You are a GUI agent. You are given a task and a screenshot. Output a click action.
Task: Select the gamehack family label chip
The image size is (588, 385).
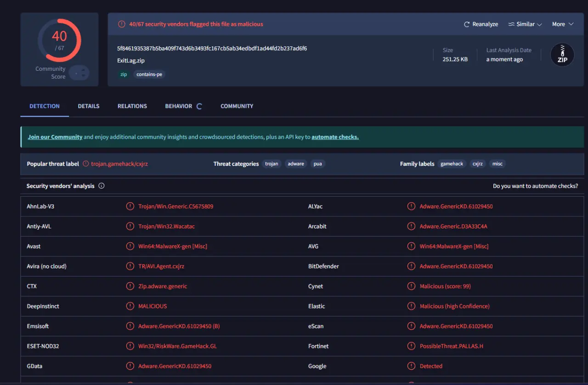(452, 164)
